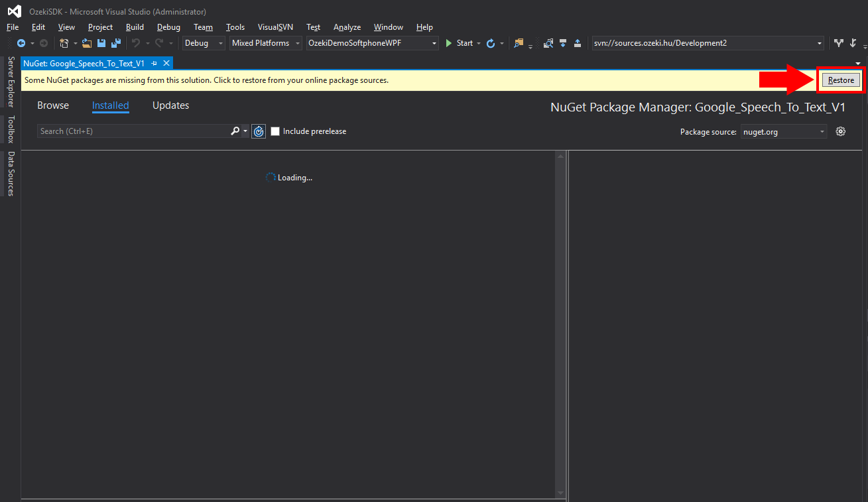The width and height of the screenshot is (868, 502).
Task: Open the Build menu
Action: [x=135, y=27]
